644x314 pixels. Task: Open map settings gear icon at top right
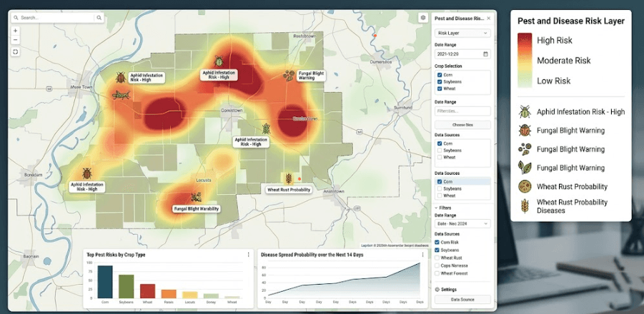[x=423, y=18]
